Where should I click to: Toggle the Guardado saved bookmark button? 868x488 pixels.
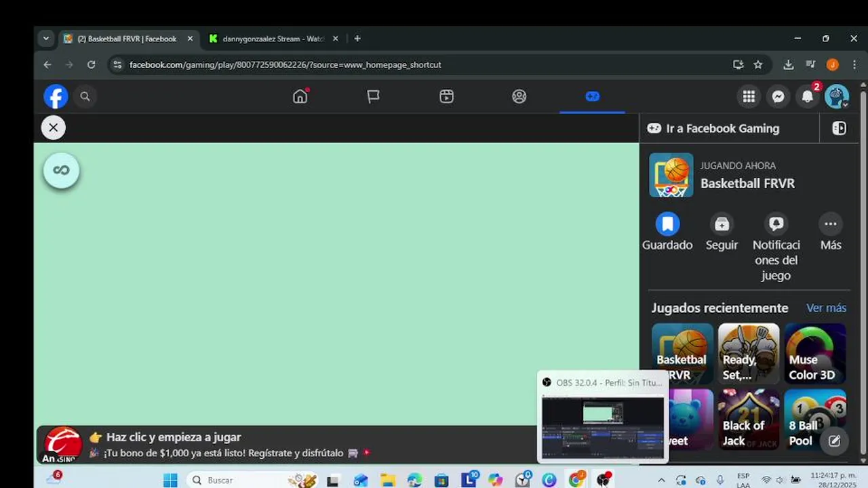coord(667,232)
